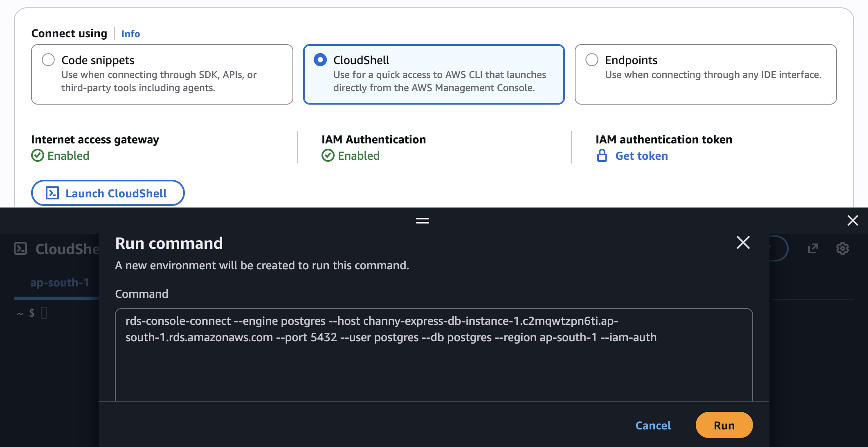Open the Info link beside Connect using
The image size is (868, 447).
click(130, 34)
